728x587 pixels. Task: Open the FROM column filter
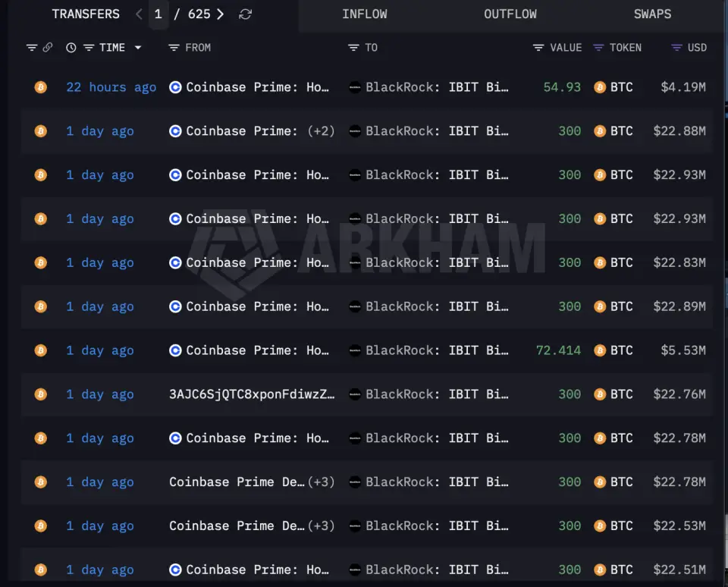173,47
